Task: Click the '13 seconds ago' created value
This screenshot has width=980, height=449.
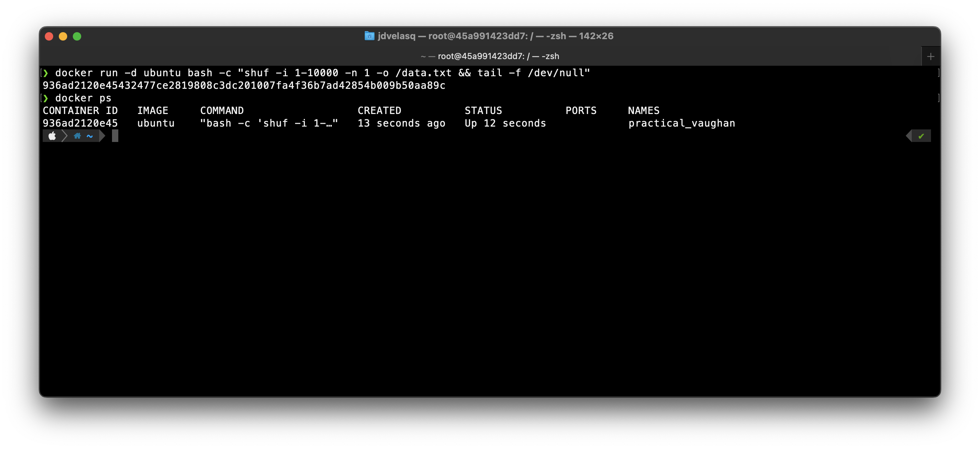Action: [401, 123]
